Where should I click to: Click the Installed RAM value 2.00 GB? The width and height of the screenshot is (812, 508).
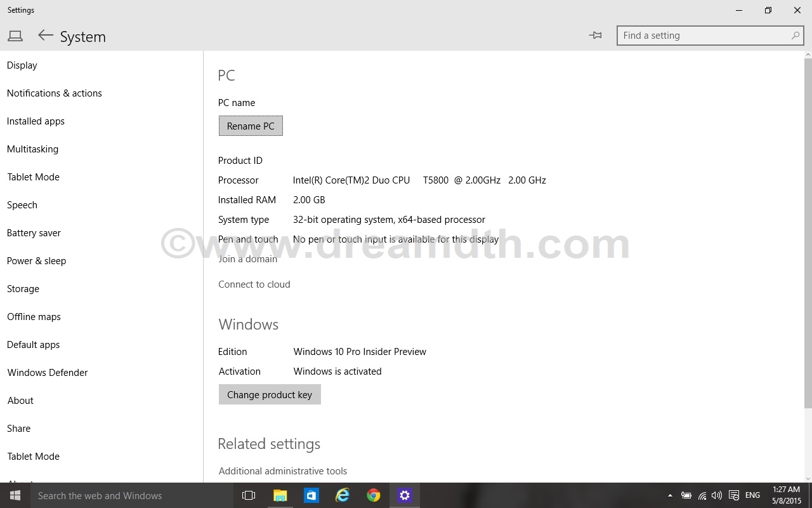(309, 200)
